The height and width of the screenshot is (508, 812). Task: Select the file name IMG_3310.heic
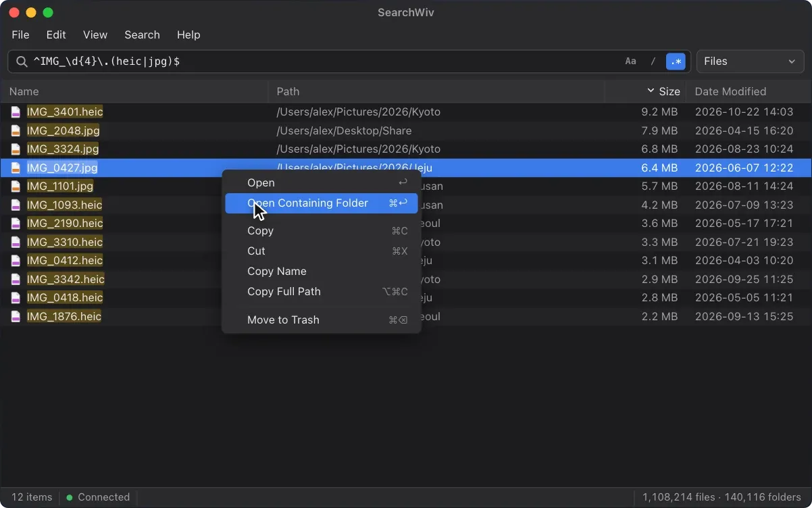[65, 242]
